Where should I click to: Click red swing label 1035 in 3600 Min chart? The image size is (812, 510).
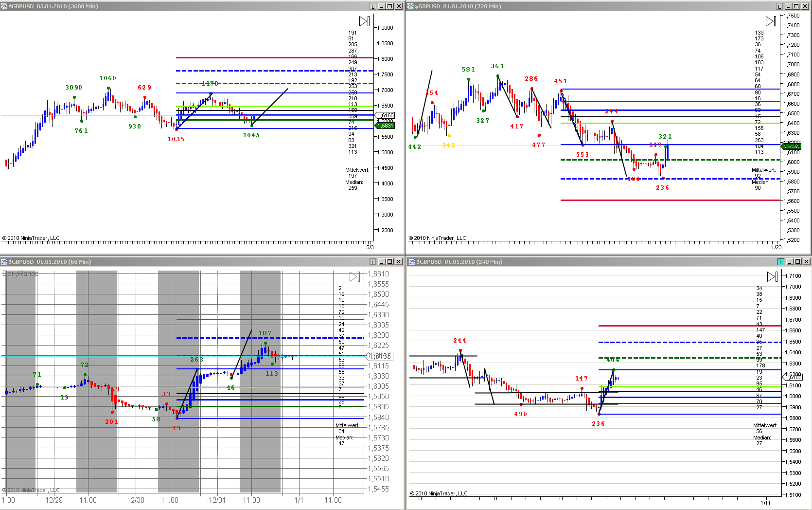click(x=176, y=139)
